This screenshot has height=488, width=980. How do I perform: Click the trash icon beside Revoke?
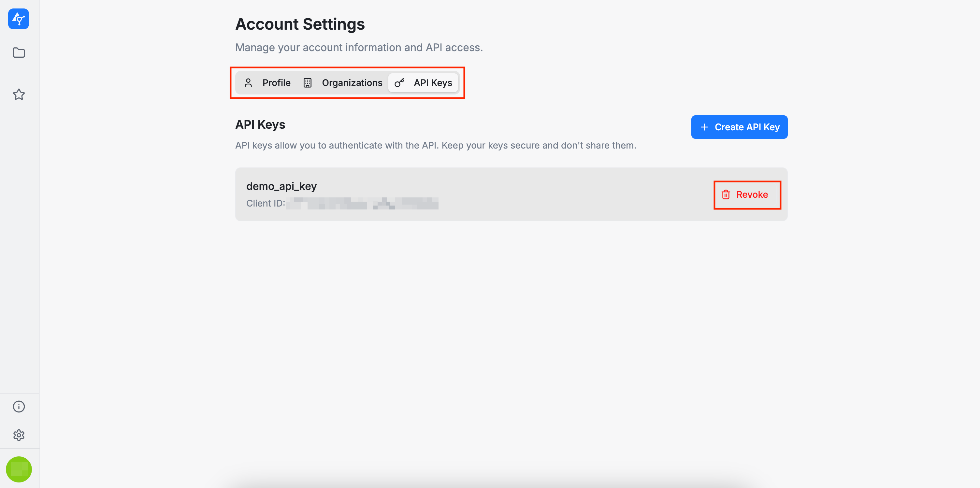click(x=726, y=194)
